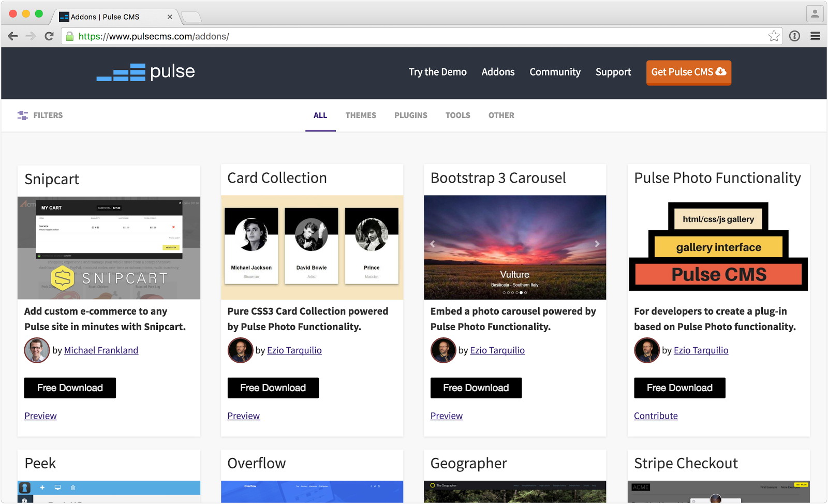Click the David Bowie card in thumbnail

[x=312, y=246]
